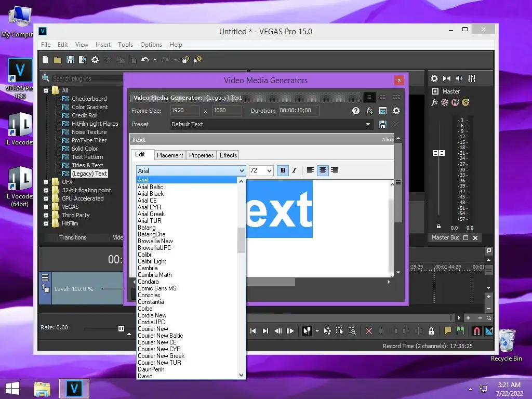The height and width of the screenshot is (399, 532).
Task: Click the What's This help icon
Action: click(198, 60)
